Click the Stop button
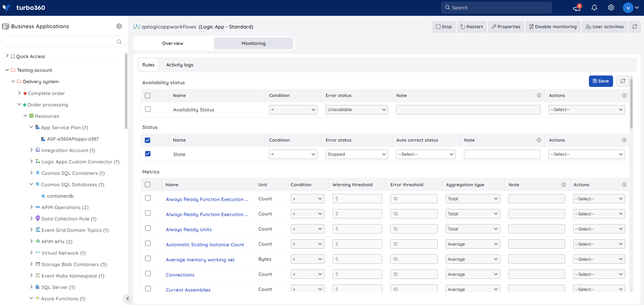Viewport: 644px width, 305px height. point(444,27)
